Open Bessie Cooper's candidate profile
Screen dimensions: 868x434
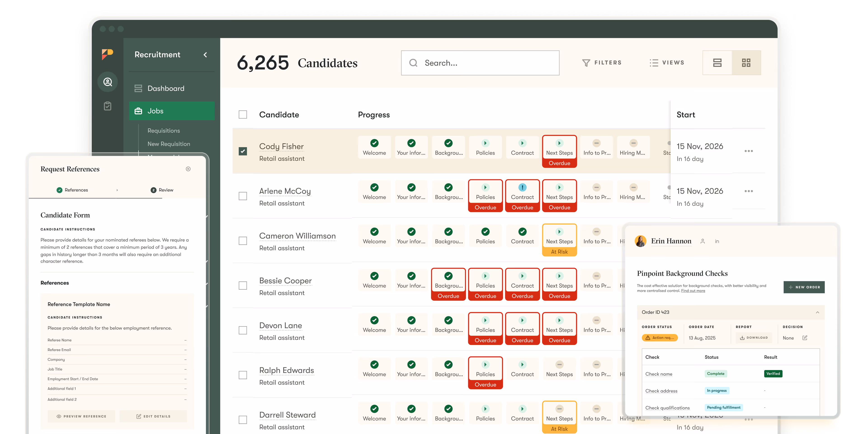coord(285,281)
